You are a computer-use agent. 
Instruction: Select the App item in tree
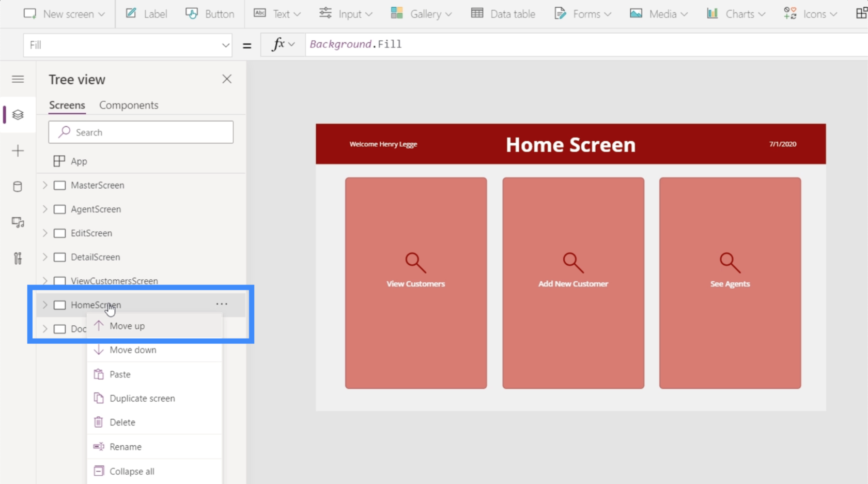pos(79,161)
